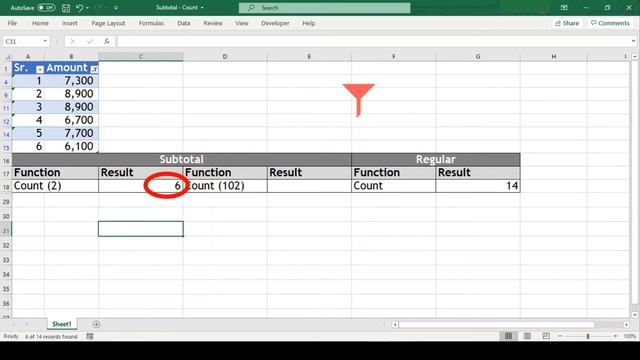Open the Sr. column filter dropdown
Image resolution: width=640 pixels, height=360 pixels.
(x=40, y=69)
